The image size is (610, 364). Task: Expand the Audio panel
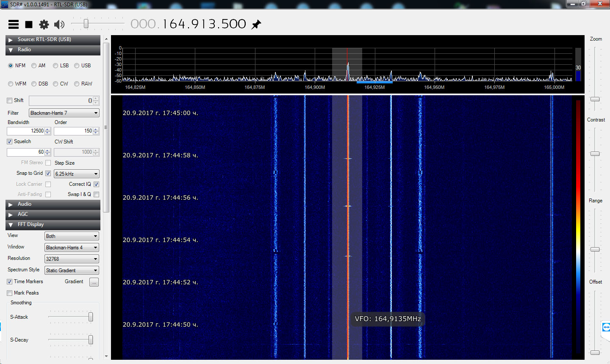point(53,204)
